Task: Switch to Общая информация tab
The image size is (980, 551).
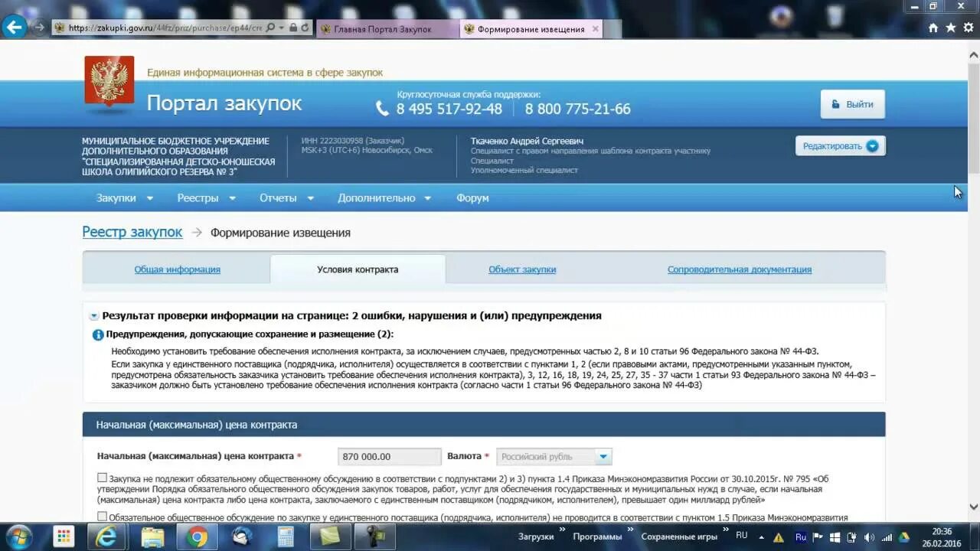Action: [x=177, y=269]
